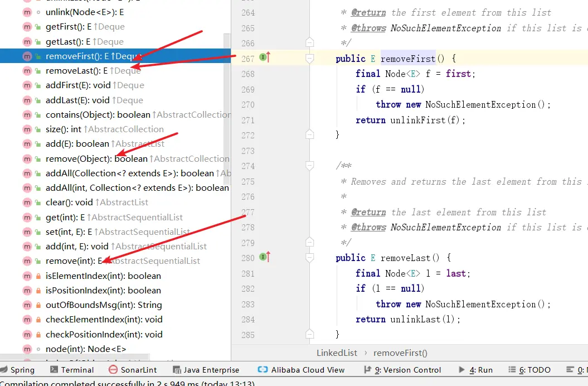Collapse removeLast method fold on line 280
The width and height of the screenshot is (588, 386).
pos(310,258)
